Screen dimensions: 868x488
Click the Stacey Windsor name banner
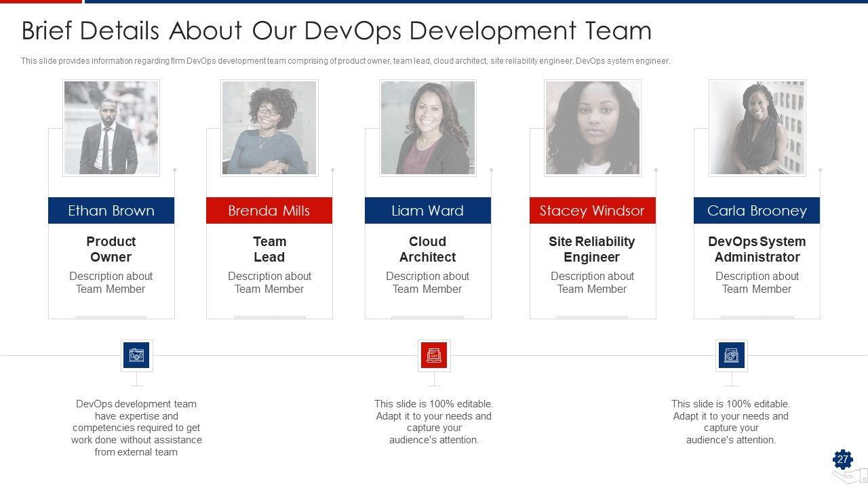point(593,211)
